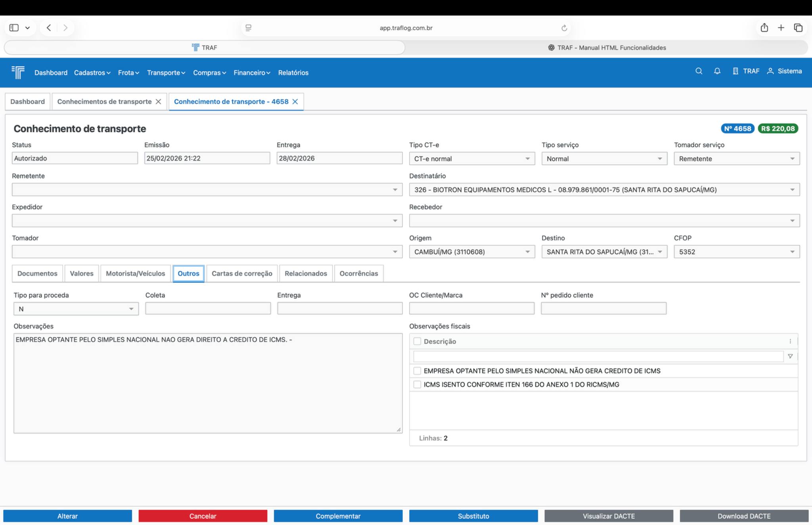Close the Conhecimentos de transporte tab

[x=158, y=102]
